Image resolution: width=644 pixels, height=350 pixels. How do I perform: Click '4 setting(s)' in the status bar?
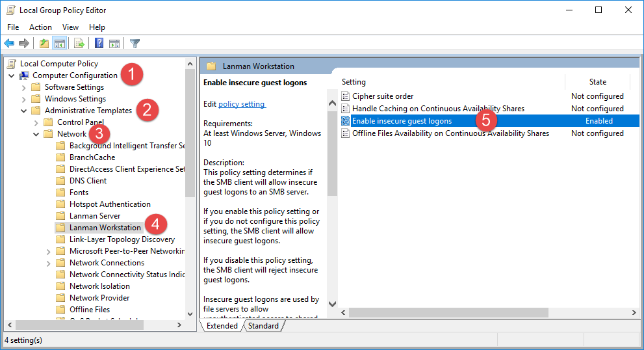[x=23, y=340]
